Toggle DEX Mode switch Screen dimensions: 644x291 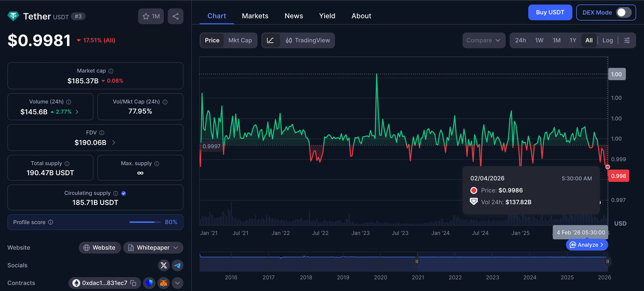[623, 13]
